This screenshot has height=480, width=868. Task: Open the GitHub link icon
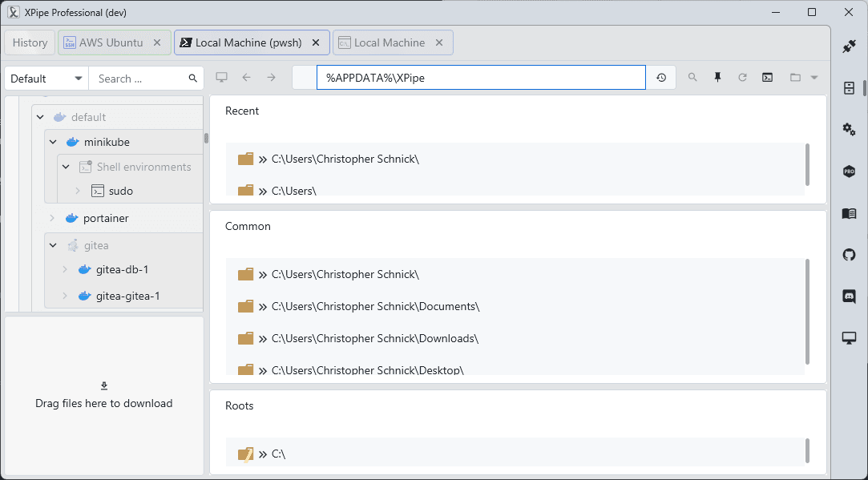pyautogui.click(x=849, y=255)
